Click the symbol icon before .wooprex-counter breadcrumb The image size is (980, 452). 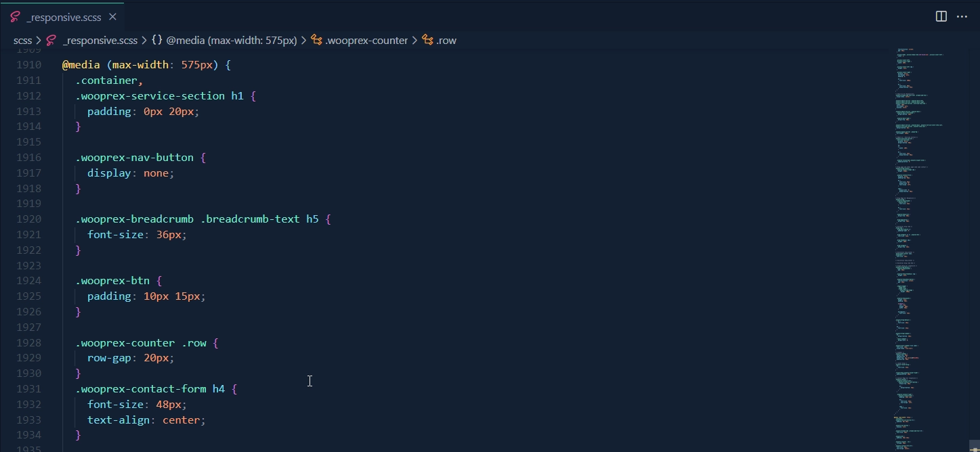(x=316, y=41)
